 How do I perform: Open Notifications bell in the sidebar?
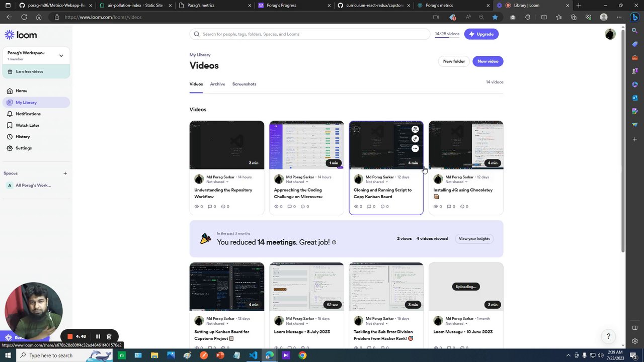pyautogui.click(x=10, y=114)
